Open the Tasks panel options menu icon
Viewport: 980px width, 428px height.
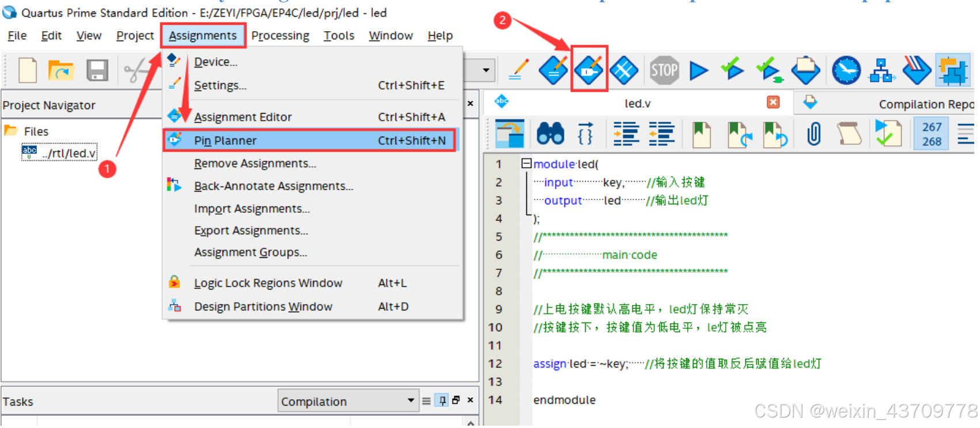pos(426,401)
